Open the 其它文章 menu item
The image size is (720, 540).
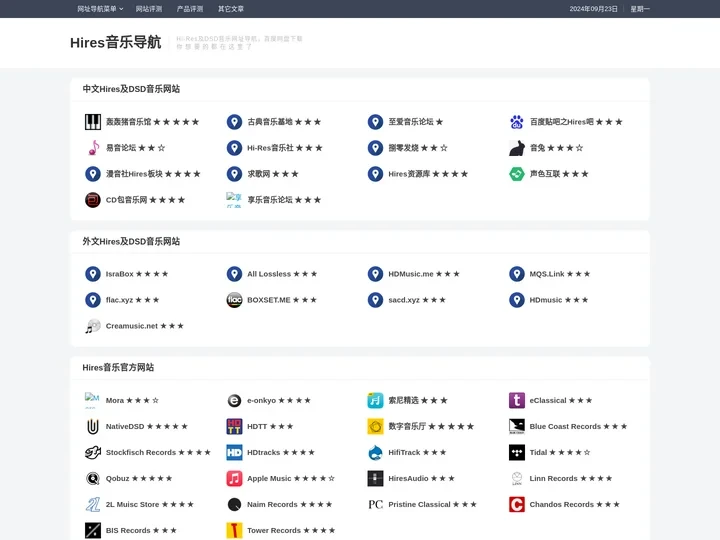click(x=231, y=9)
